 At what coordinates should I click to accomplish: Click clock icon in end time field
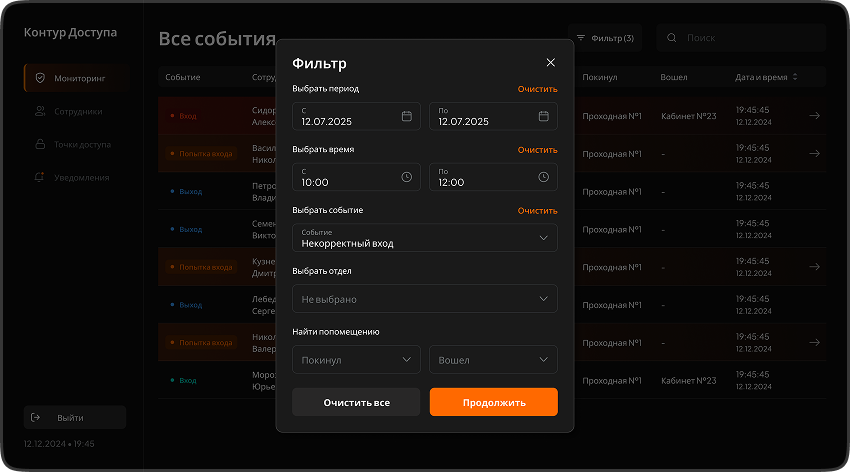coord(543,177)
